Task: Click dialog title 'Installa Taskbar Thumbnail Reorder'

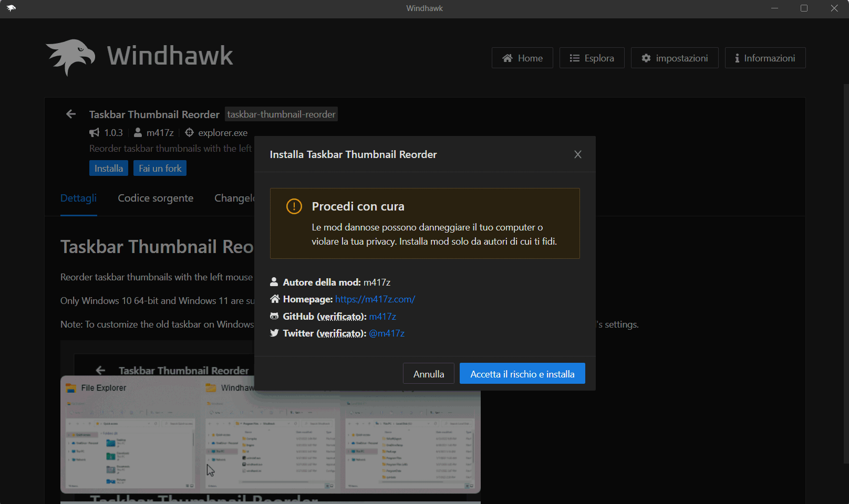Action: (353, 154)
